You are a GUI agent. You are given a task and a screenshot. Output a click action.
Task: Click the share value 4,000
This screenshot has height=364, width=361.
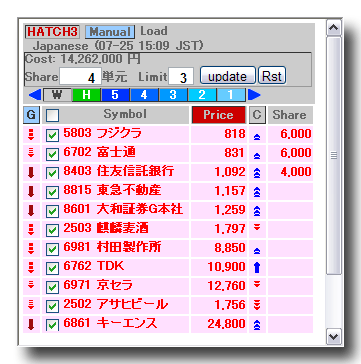point(296,172)
